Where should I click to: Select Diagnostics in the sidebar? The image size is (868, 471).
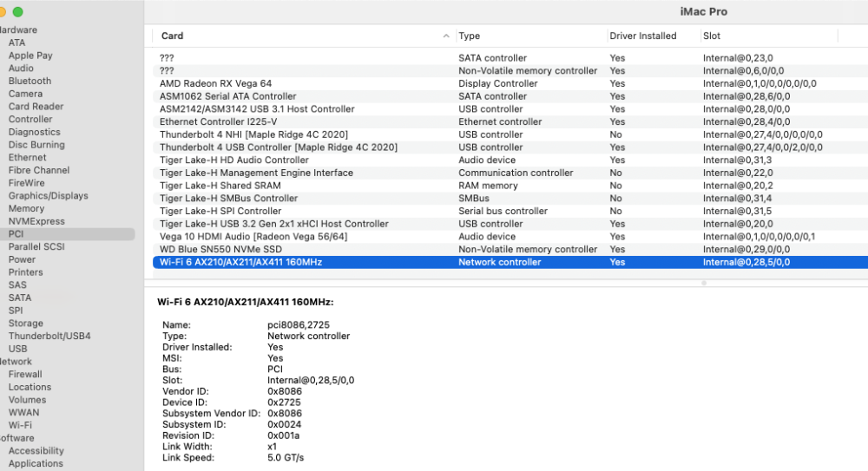(x=35, y=132)
